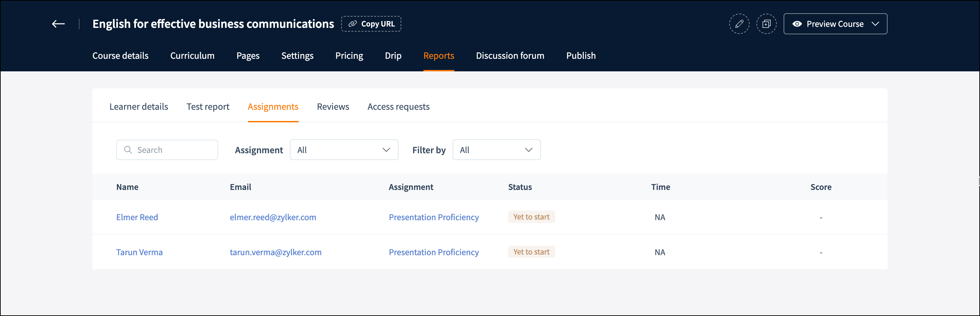The image size is (980, 316).
Task: Click the duplicate course icon
Action: click(766, 24)
